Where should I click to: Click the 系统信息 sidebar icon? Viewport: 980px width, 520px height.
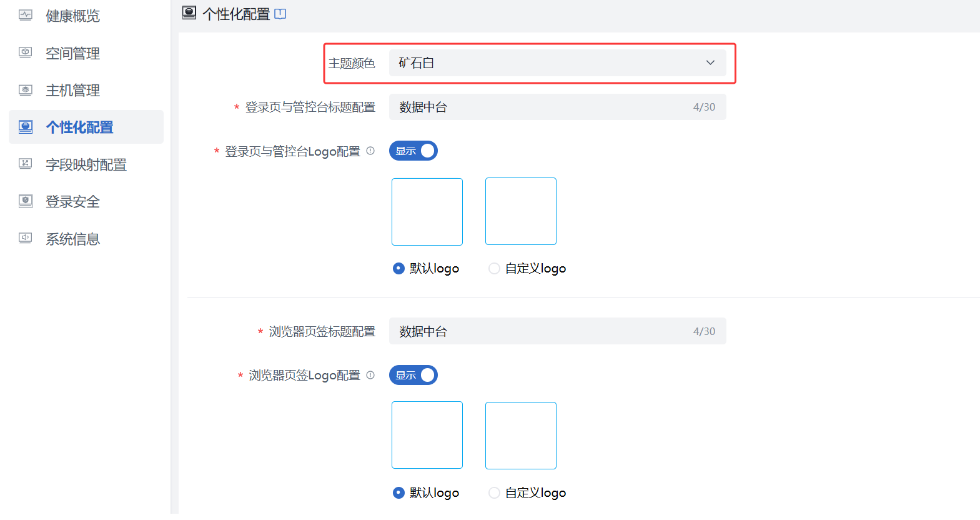pos(26,238)
